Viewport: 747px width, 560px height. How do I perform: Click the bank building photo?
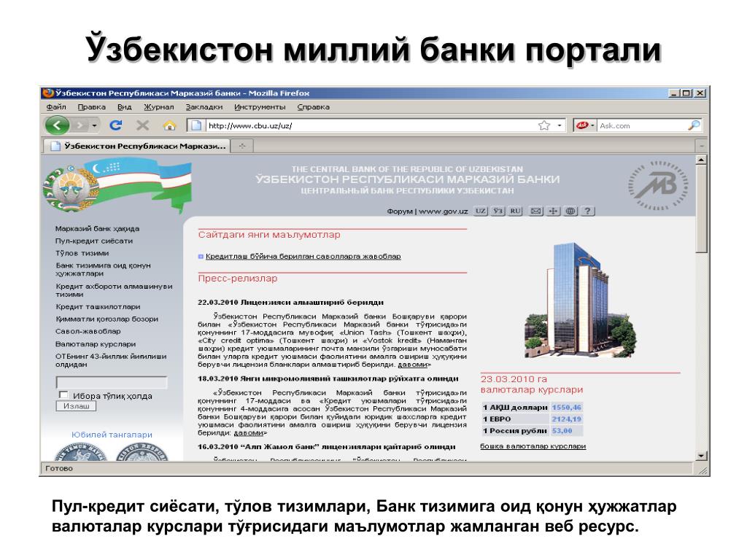(581, 300)
